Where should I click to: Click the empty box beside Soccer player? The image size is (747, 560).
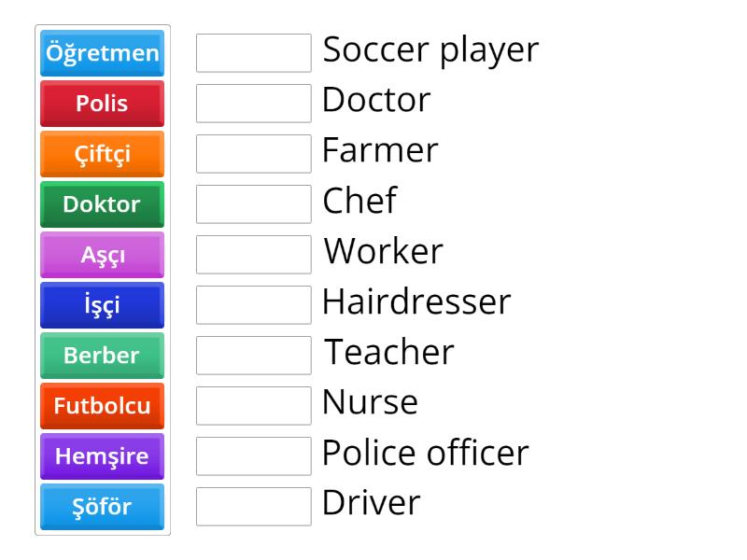pyautogui.click(x=254, y=53)
